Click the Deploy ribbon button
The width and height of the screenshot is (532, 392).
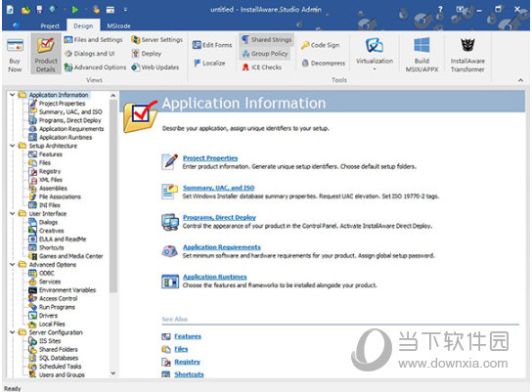(147, 54)
